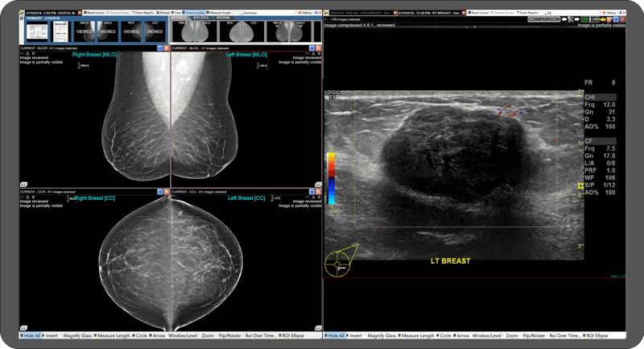Select Circle tool in the right bottom toolbar
The image size is (644, 349).
[x=444, y=336]
